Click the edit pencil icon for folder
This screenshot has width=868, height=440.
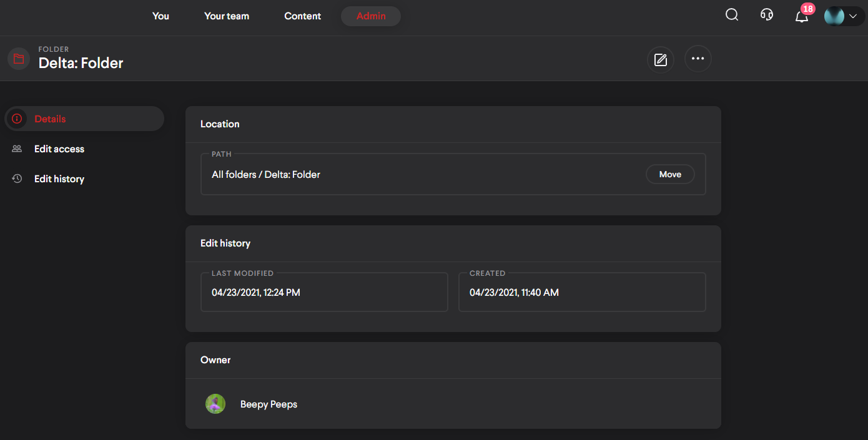coord(661,59)
